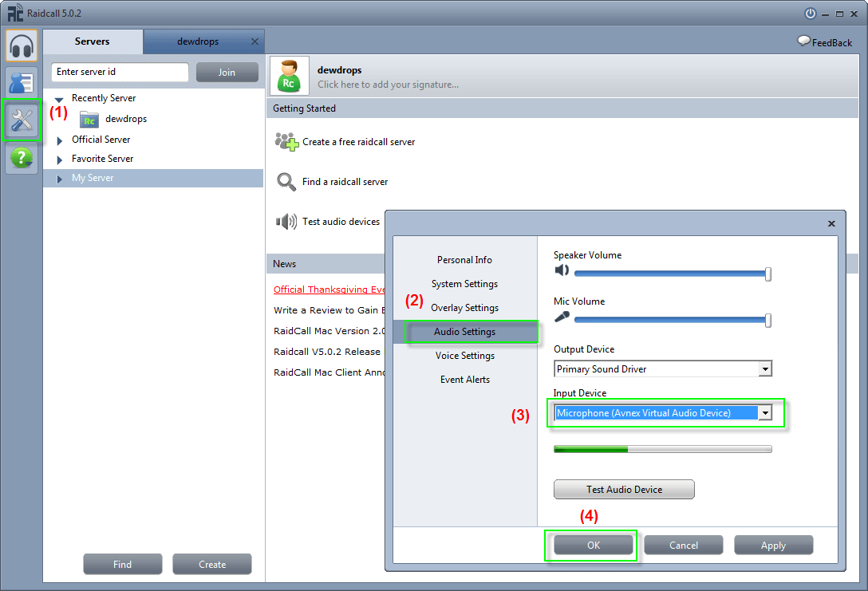868x591 pixels.
Task: Click the Mic Volume slider handle
Action: point(768,320)
